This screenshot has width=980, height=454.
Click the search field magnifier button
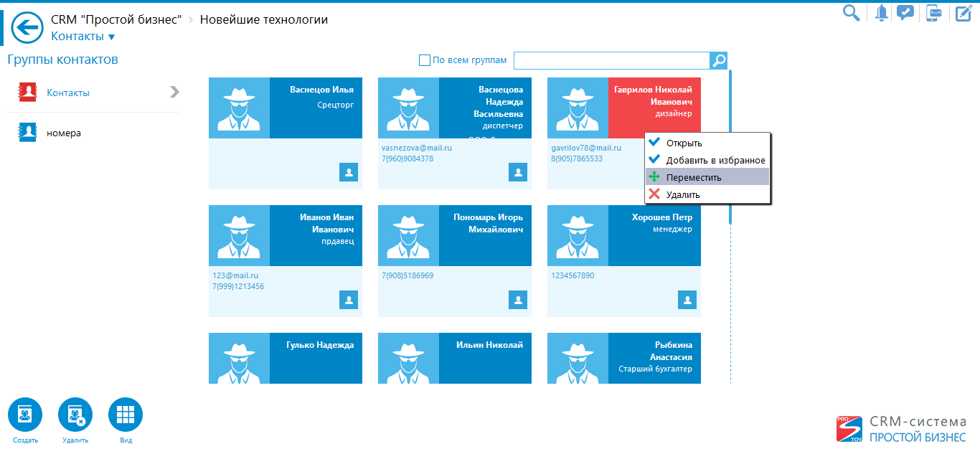pyautogui.click(x=719, y=60)
